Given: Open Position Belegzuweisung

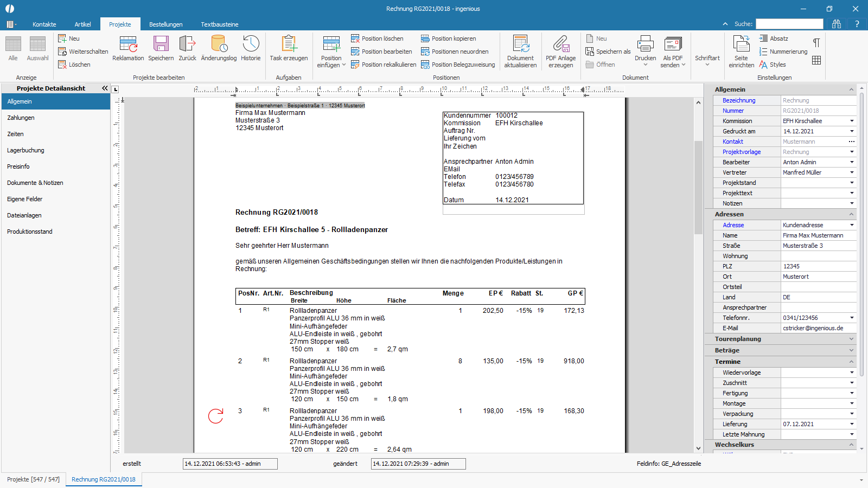Looking at the screenshot, I should point(458,65).
